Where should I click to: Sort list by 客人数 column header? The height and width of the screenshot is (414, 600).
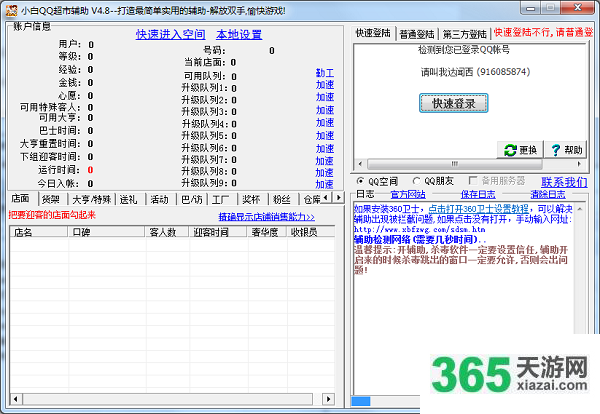(x=162, y=232)
